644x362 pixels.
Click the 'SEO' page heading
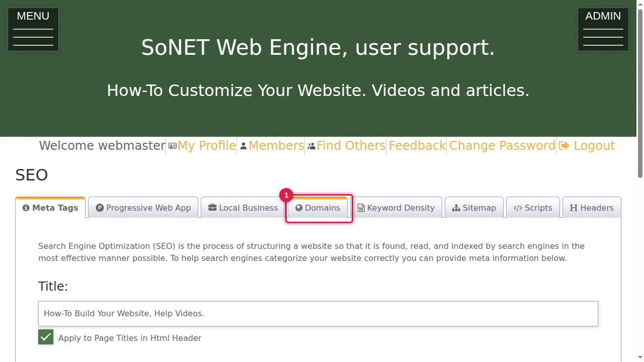coord(32,175)
